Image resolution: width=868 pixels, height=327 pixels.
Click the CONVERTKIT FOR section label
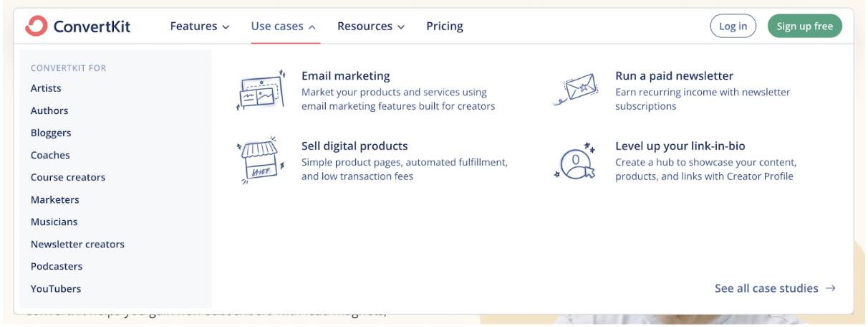coord(68,68)
